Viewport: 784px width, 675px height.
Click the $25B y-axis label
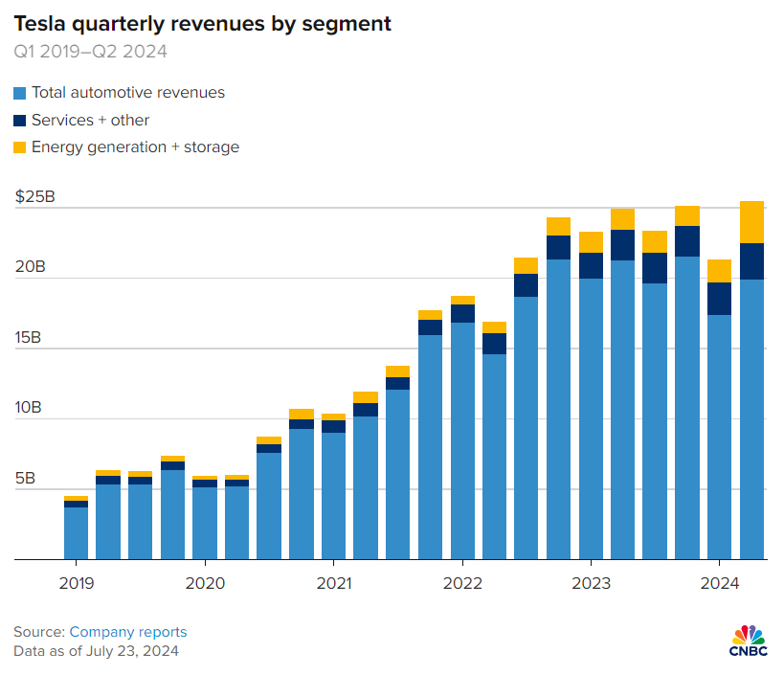coord(34,196)
